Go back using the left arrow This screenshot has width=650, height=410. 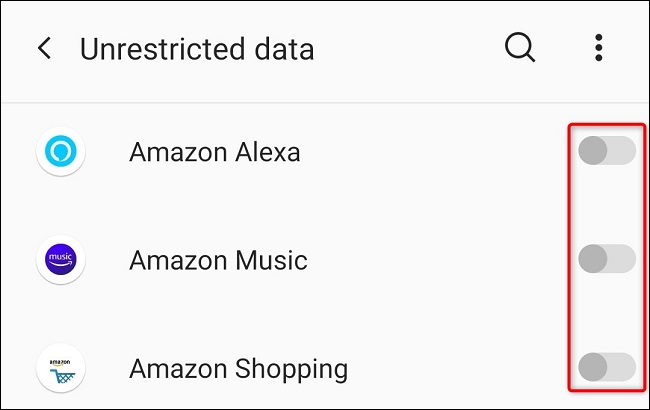pyautogui.click(x=44, y=48)
